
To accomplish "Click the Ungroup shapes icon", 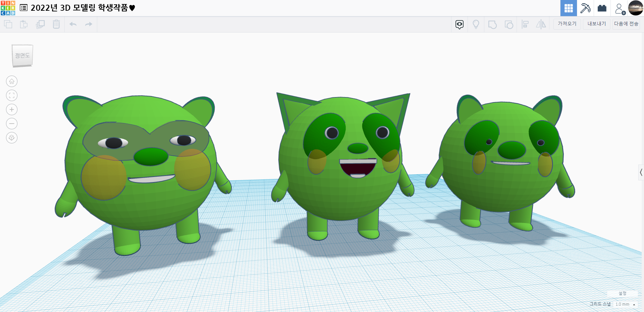I will click(x=509, y=25).
